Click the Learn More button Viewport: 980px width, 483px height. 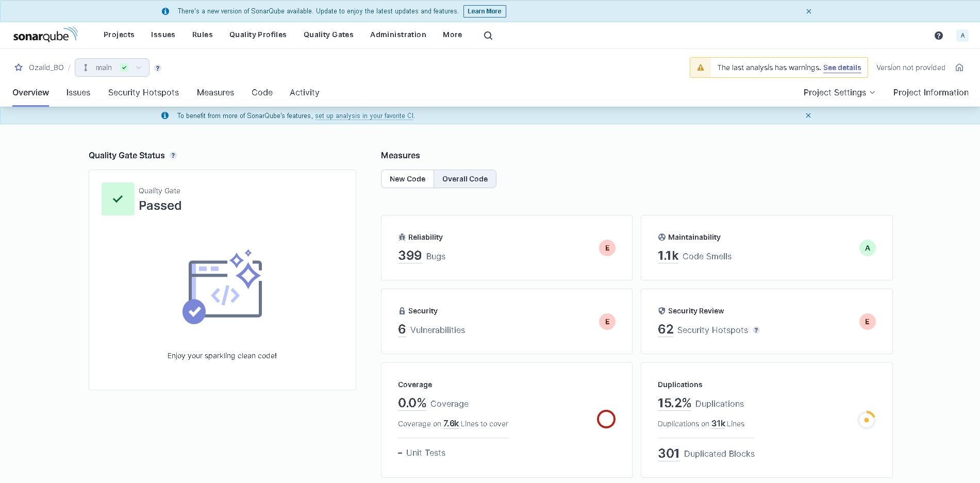coord(484,11)
